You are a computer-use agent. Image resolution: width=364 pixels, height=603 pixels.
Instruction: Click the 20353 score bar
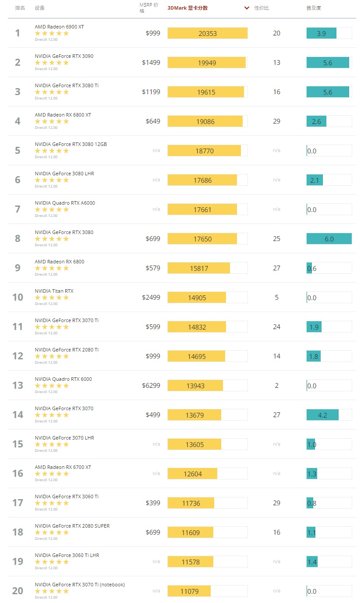click(207, 33)
